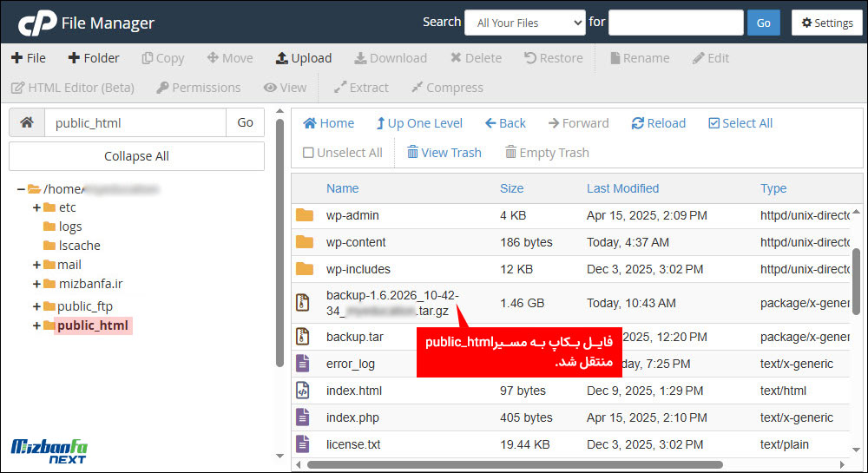Check the Select All checkbox

point(714,123)
